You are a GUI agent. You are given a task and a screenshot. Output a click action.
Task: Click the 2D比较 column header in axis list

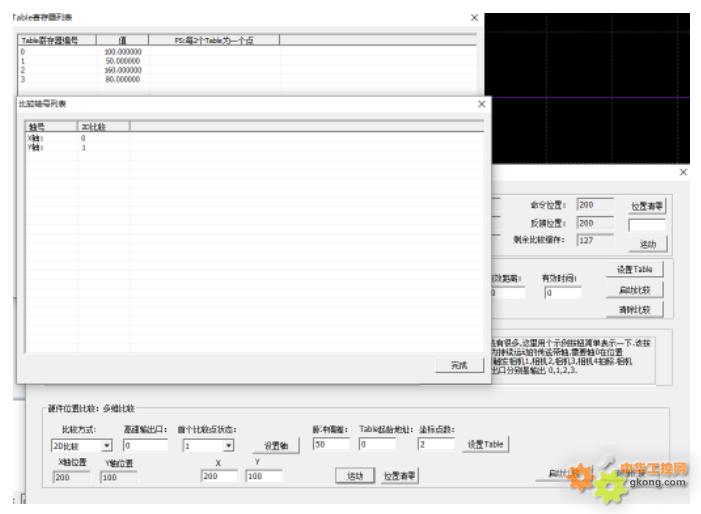pyautogui.click(x=104, y=126)
